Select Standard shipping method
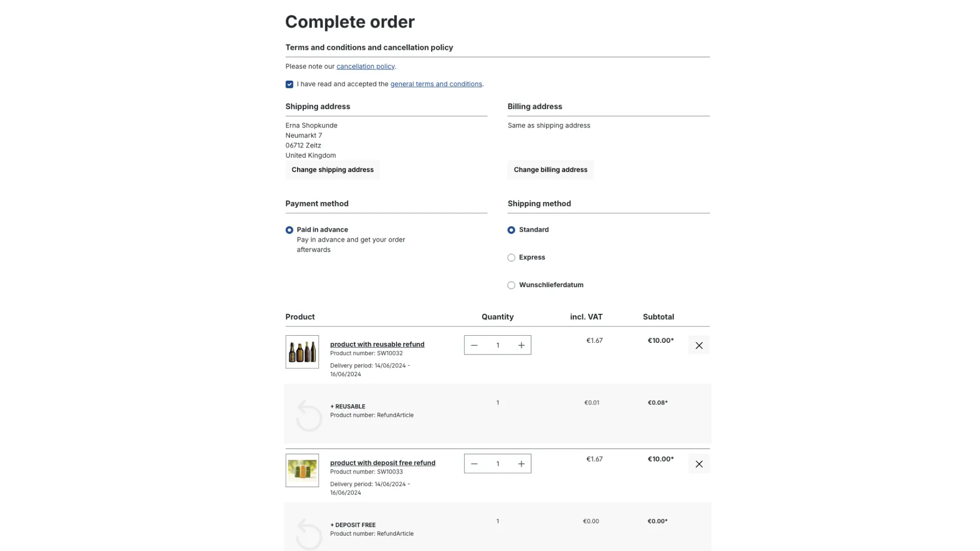 point(511,230)
